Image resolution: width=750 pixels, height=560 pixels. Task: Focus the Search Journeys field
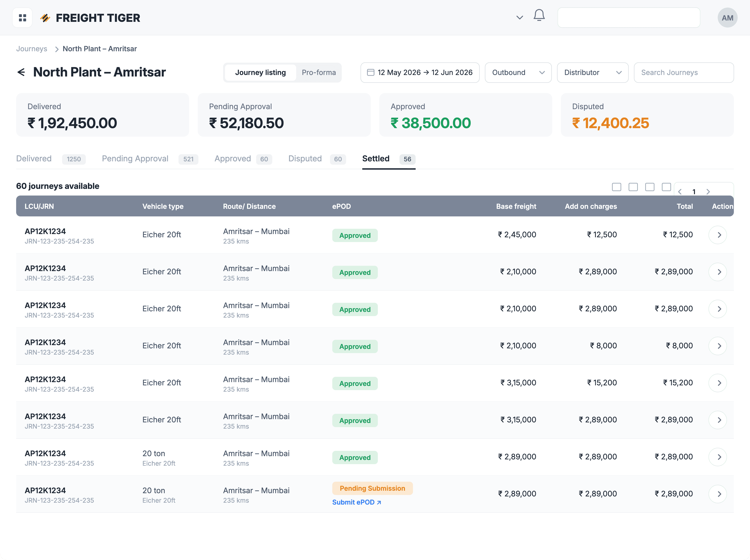point(684,73)
